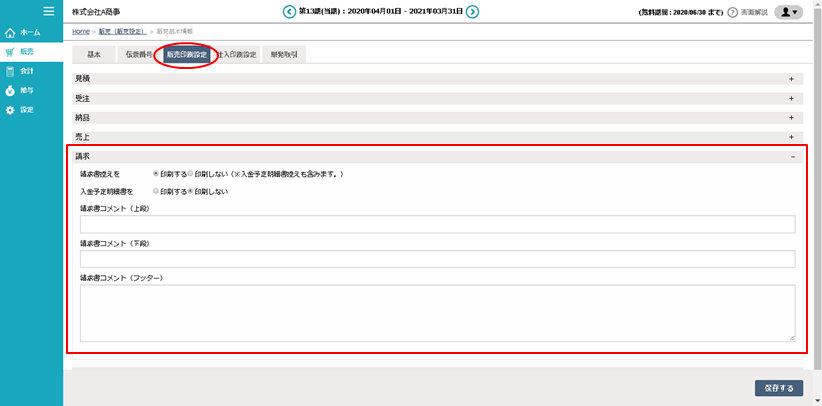Select 印刷する for 請求書控えを

(156, 173)
